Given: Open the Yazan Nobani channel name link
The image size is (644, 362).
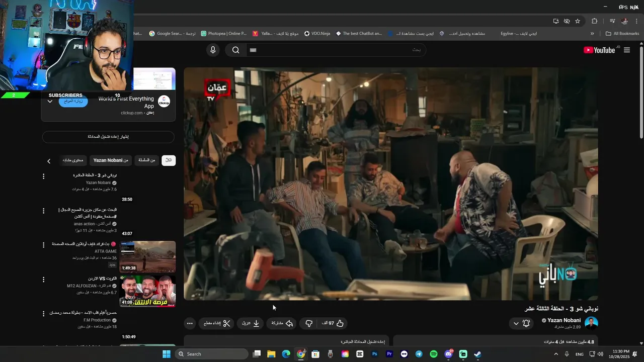Looking at the screenshot, I should click(564, 320).
